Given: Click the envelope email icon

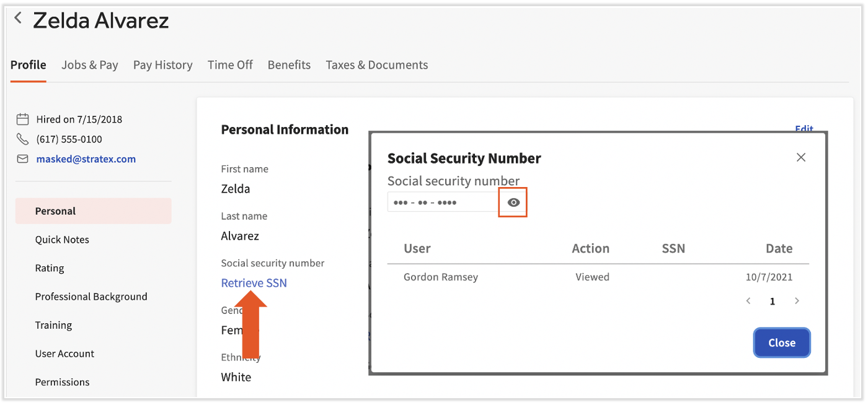Looking at the screenshot, I should 23,159.
